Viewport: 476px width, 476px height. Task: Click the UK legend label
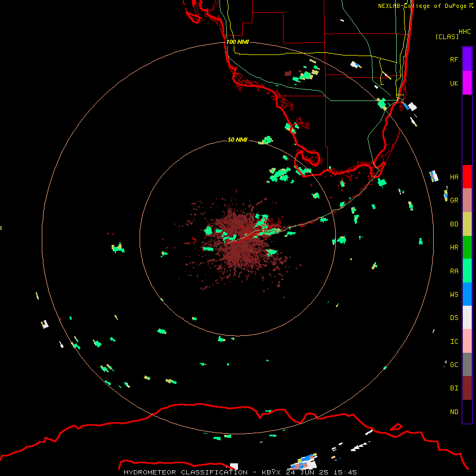coord(454,84)
